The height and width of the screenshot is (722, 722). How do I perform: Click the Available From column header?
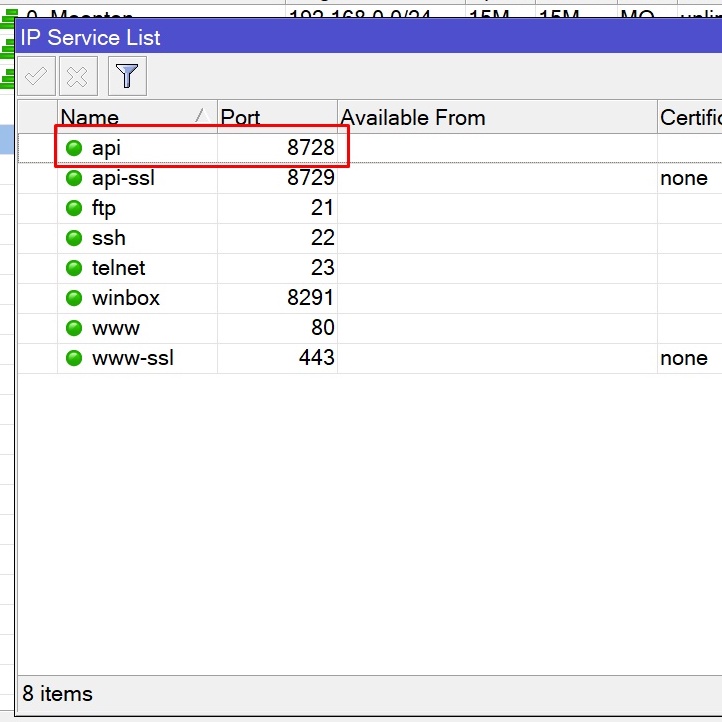coord(495,117)
